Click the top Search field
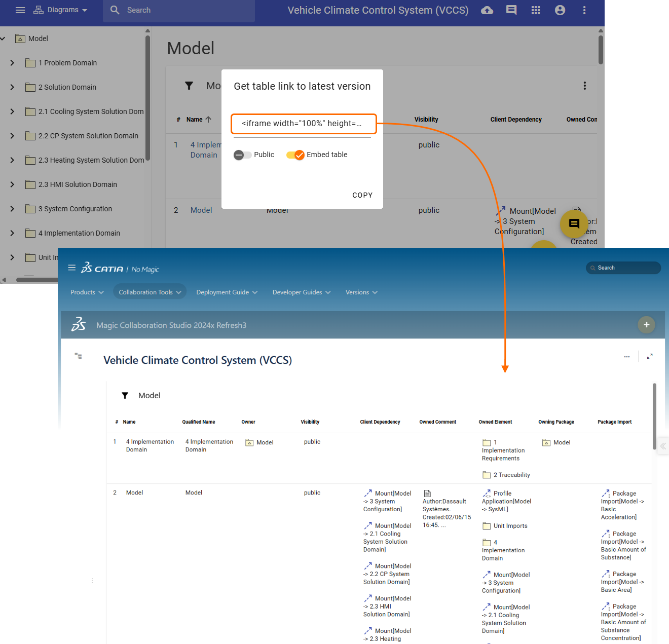Image resolution: width=669 pixels, height=644 pixels. pos(179,10)
